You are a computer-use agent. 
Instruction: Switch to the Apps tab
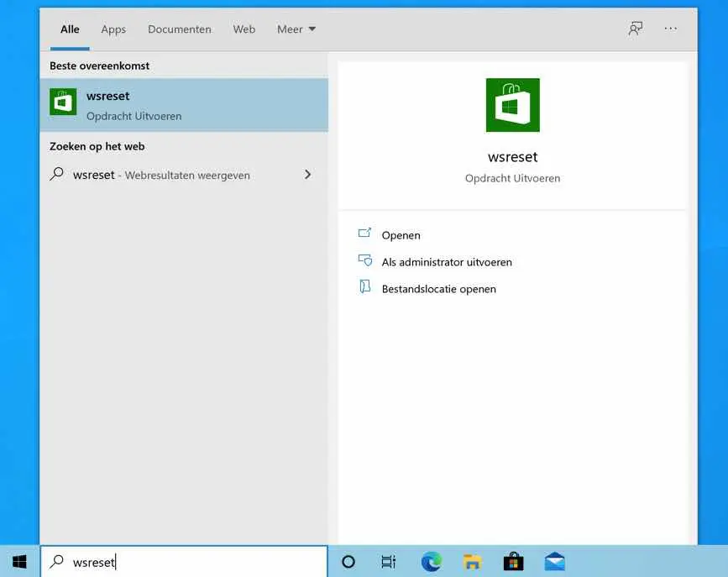(113, 29)
